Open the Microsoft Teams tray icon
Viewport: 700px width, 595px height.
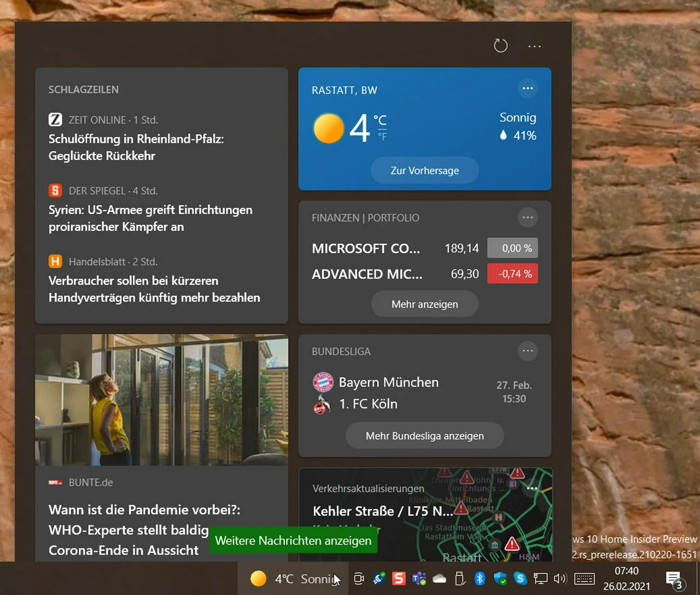tap(419, 579)
